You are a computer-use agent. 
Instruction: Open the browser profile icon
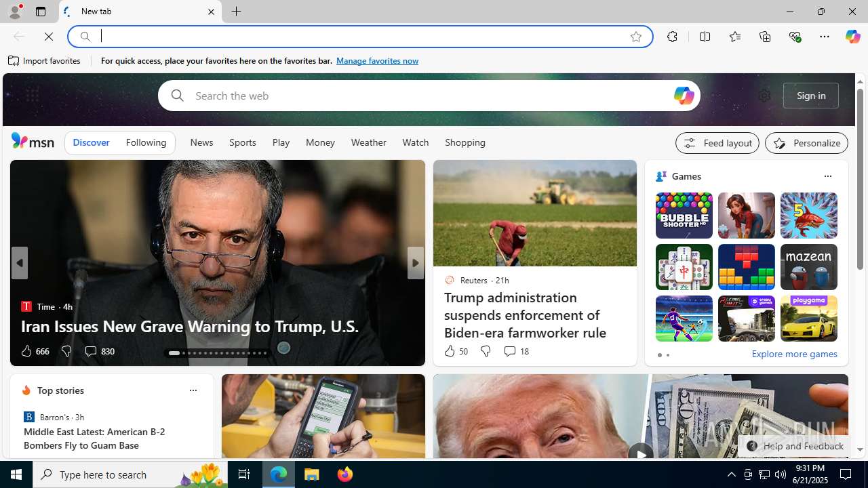coord(14,12)
